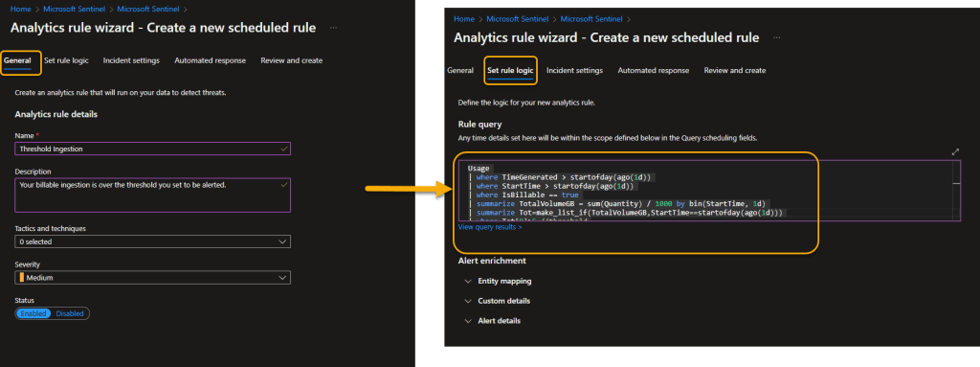Click Home breadcrumb in left window
This screenshot has height=367, width=980.
click(x=20, y=9)
